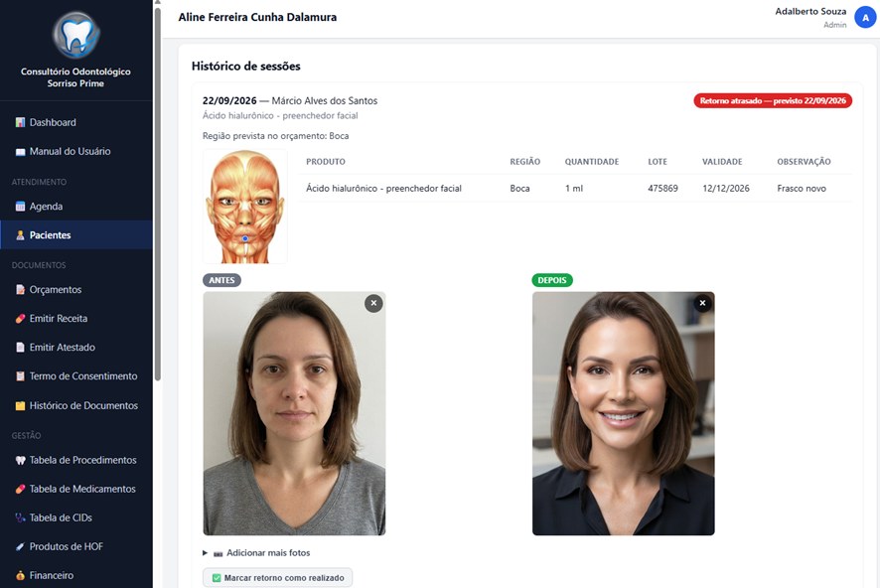
Task: Remove the ANTES photo with X button
Action: pos(373,303)
